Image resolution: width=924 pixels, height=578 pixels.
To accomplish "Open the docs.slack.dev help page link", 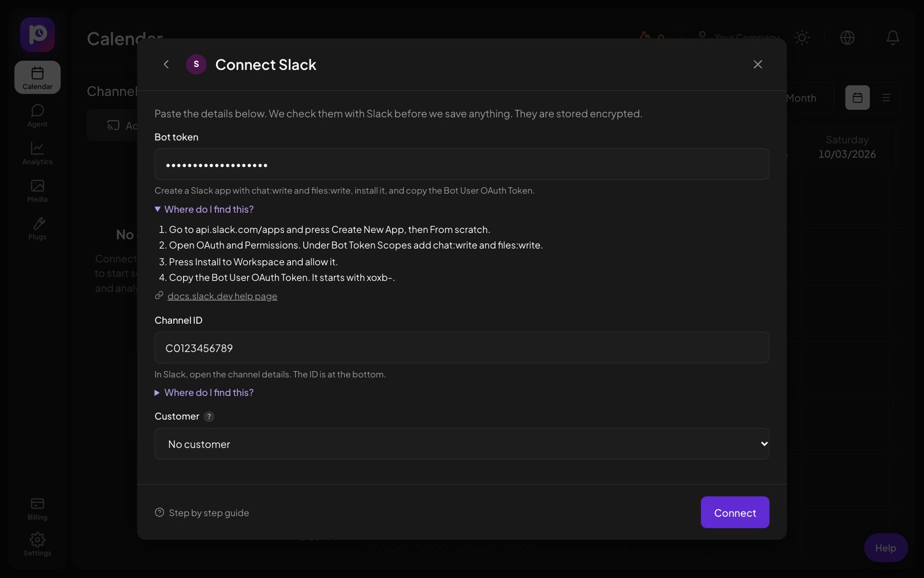I will [222, 296].
